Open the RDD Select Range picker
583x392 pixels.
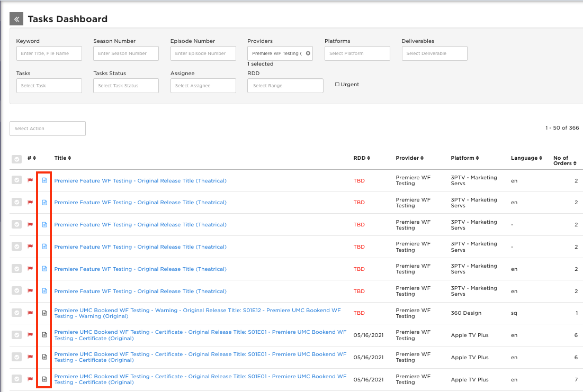tap(285, 86)
